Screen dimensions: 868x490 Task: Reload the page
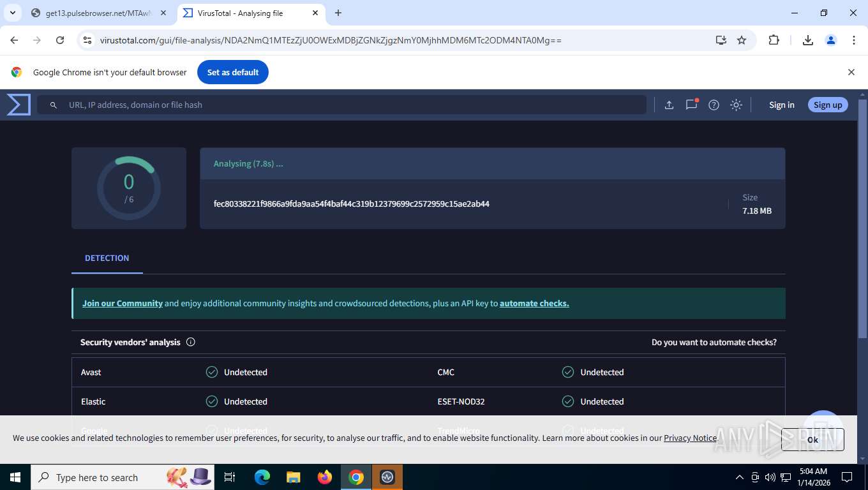click(x=60, y=40)
